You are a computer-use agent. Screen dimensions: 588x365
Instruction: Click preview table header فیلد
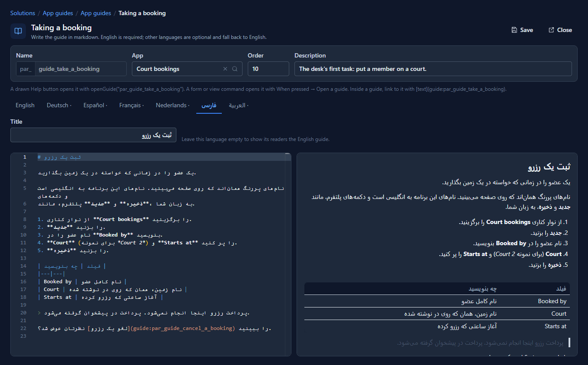click(x=561, y=288)
